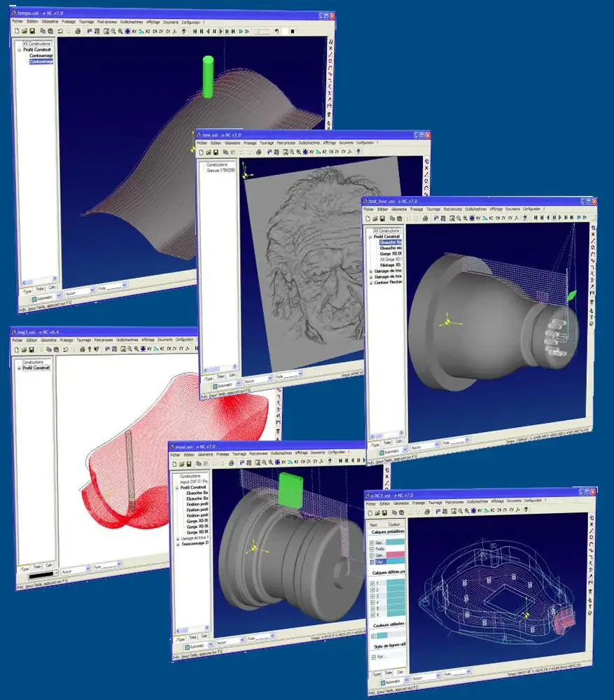
Task: Select Import DXF item in essai.usi tree
Action: coord(194,482)
